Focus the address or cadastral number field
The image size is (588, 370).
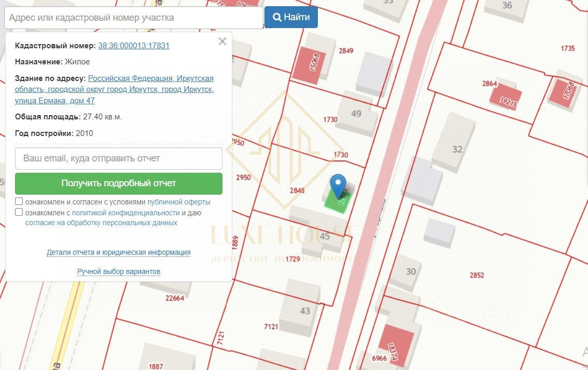[133, 18]
